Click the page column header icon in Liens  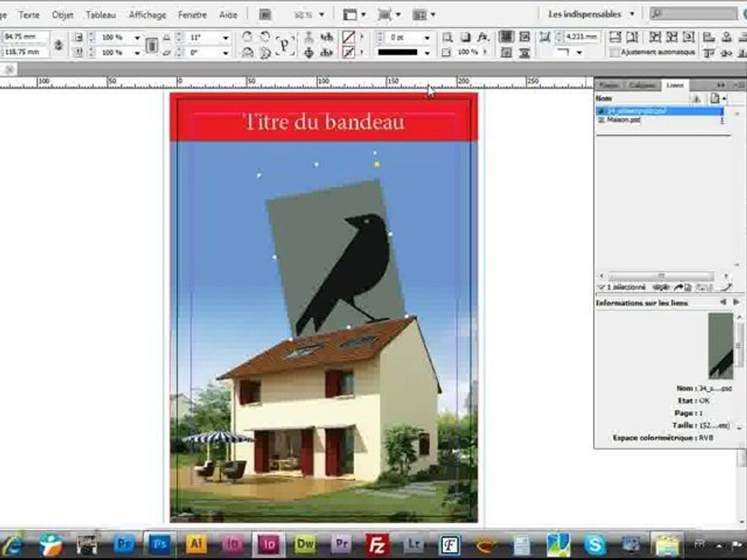point(715,98)
